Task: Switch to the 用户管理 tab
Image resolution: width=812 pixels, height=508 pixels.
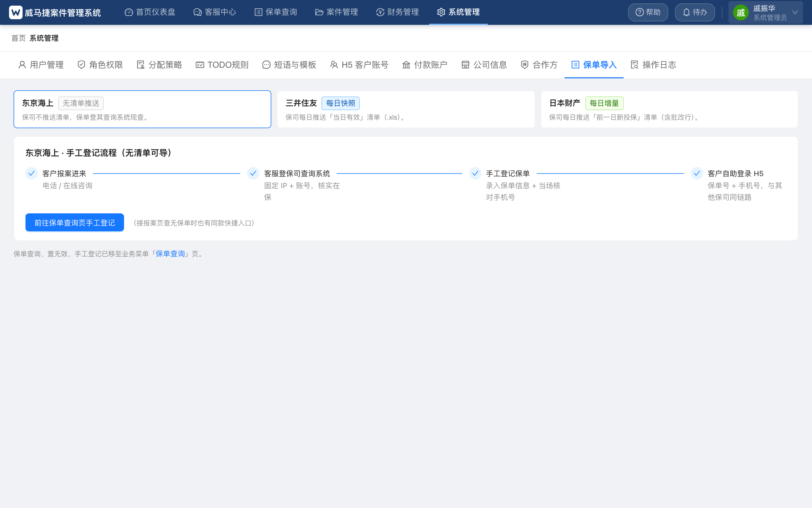Action: pos(41,65)
